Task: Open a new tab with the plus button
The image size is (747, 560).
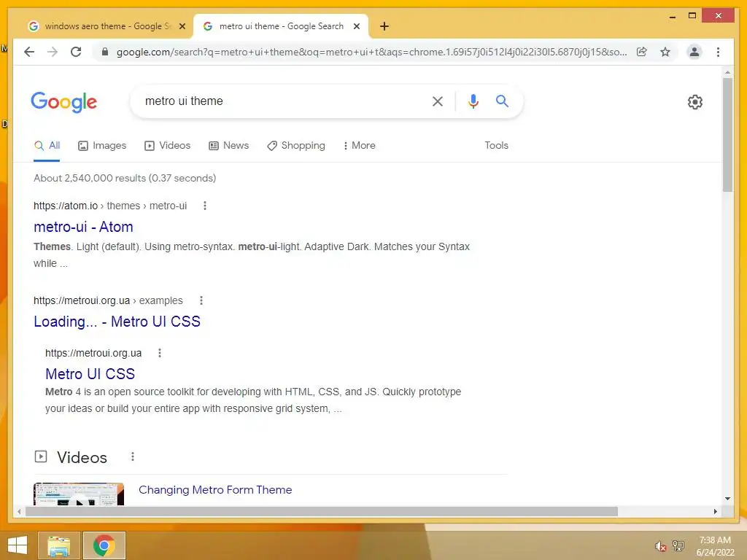Action: pos(384,26)
